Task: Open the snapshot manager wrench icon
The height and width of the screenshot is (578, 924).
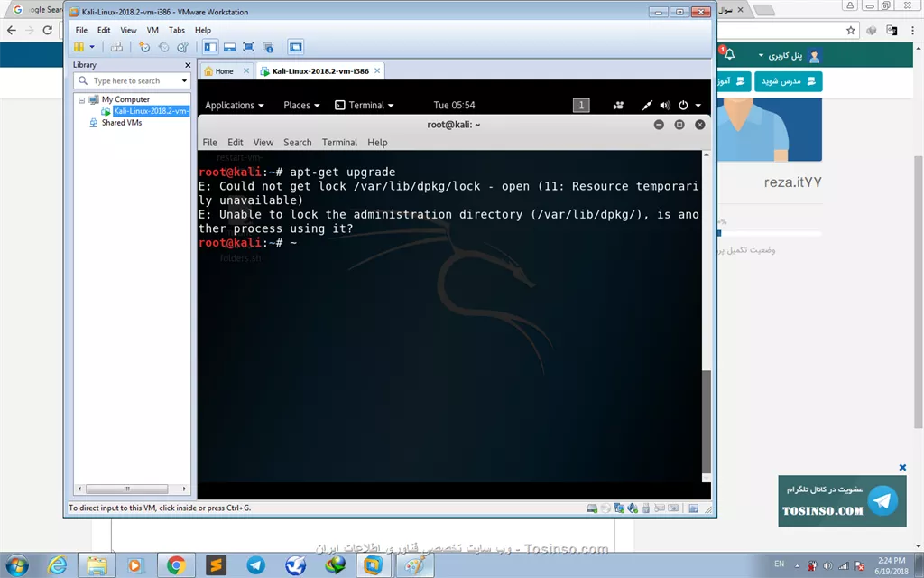Action: coord(182,47)
